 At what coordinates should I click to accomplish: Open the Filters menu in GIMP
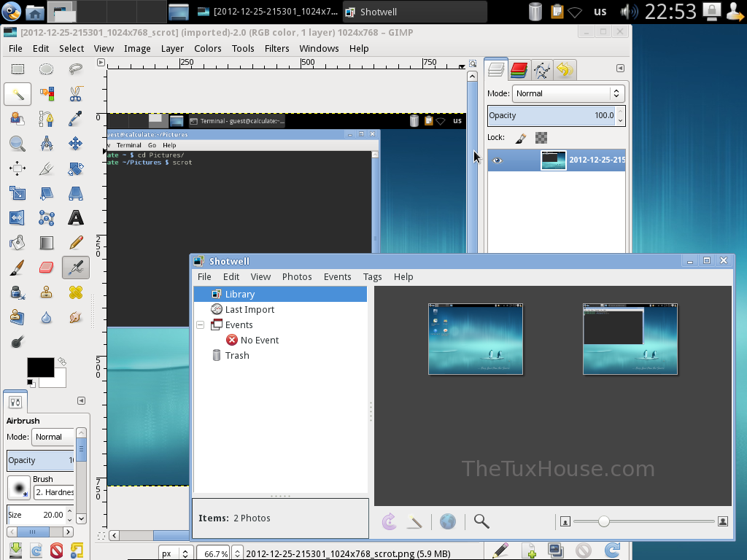coord(276,48)
